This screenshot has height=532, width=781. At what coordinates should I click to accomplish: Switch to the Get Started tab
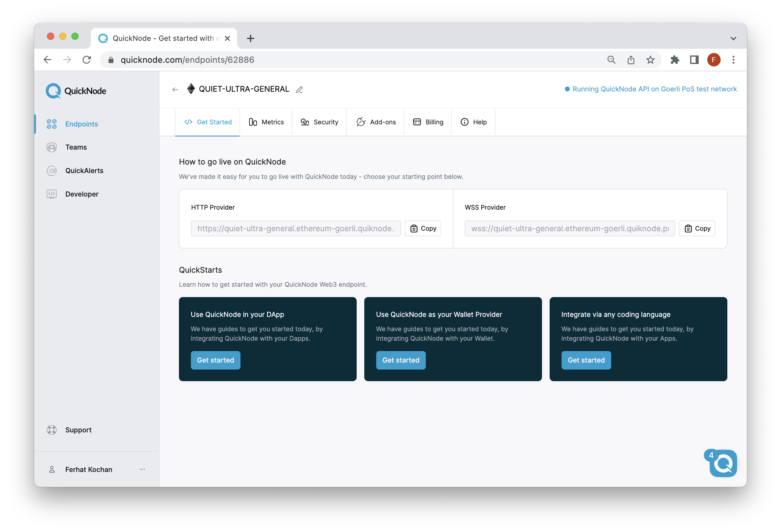pos(207,122)
